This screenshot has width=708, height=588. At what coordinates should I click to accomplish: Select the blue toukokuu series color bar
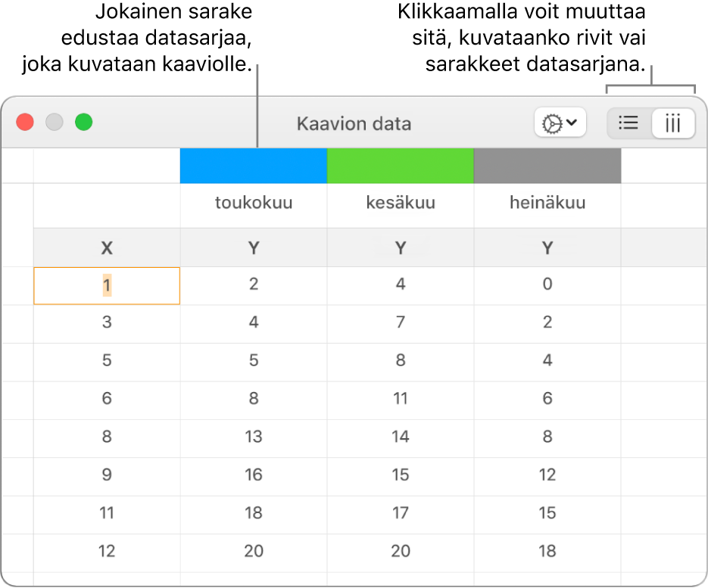254,166
